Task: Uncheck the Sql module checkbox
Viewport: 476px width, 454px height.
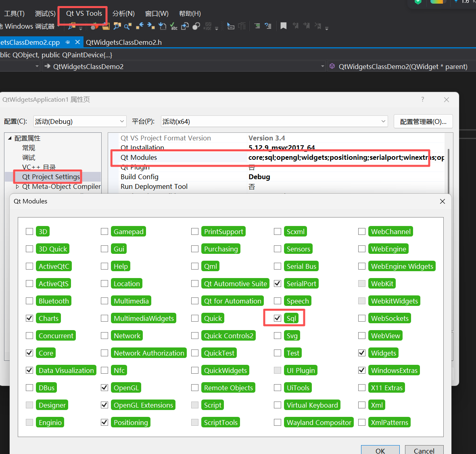Action: (x=278, y=318)
